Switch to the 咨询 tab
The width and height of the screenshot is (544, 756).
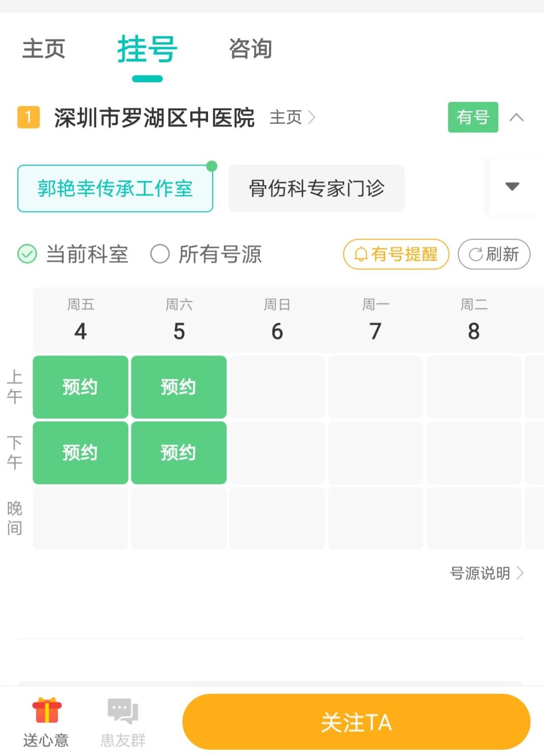tap(250, 49)
